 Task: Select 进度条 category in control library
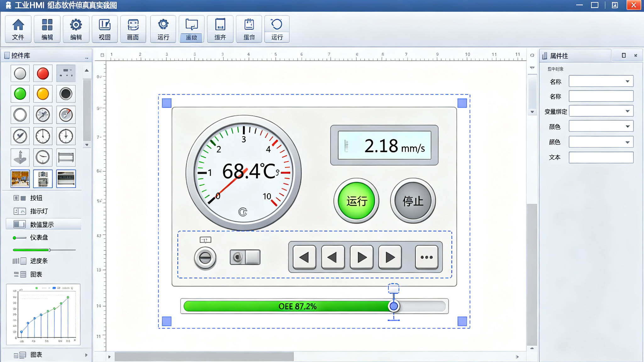(43, 261)
